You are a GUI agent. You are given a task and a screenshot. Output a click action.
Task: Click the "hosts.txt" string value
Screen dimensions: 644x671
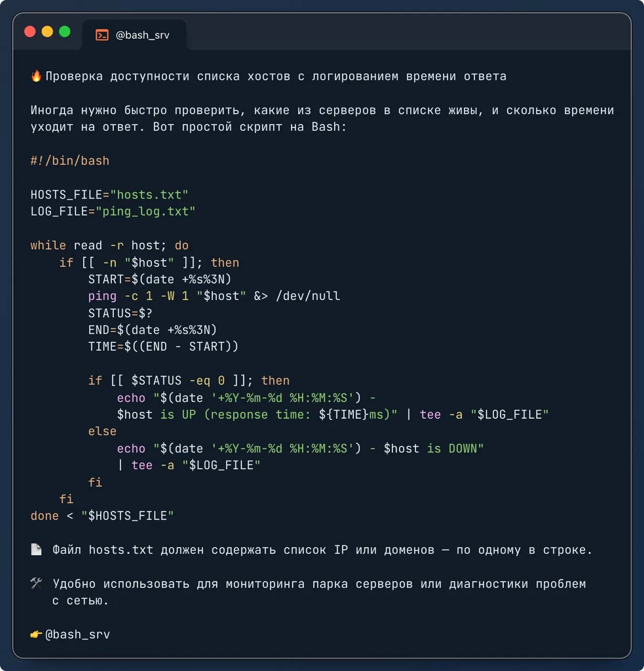149,194
